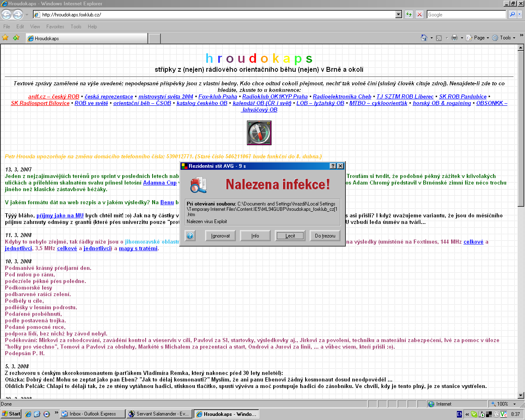Switch to the Servant Salamander taskbar window
This screenshot has height=420, width=525.
tap(159, 414)
